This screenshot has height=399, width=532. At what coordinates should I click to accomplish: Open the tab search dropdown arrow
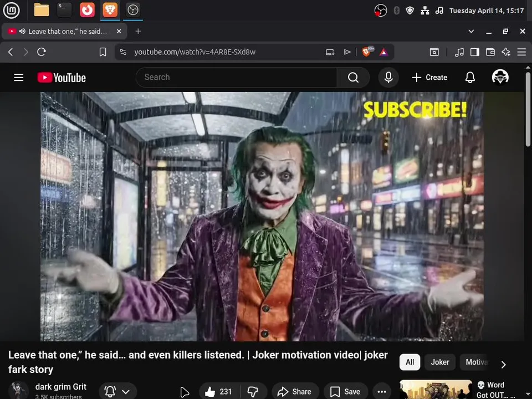pos(471,31)
